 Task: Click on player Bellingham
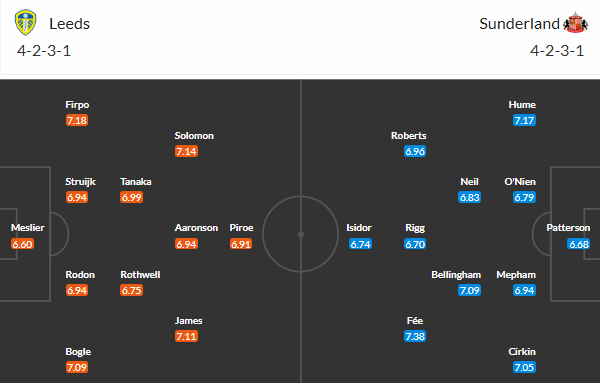(x=456, y=275)
